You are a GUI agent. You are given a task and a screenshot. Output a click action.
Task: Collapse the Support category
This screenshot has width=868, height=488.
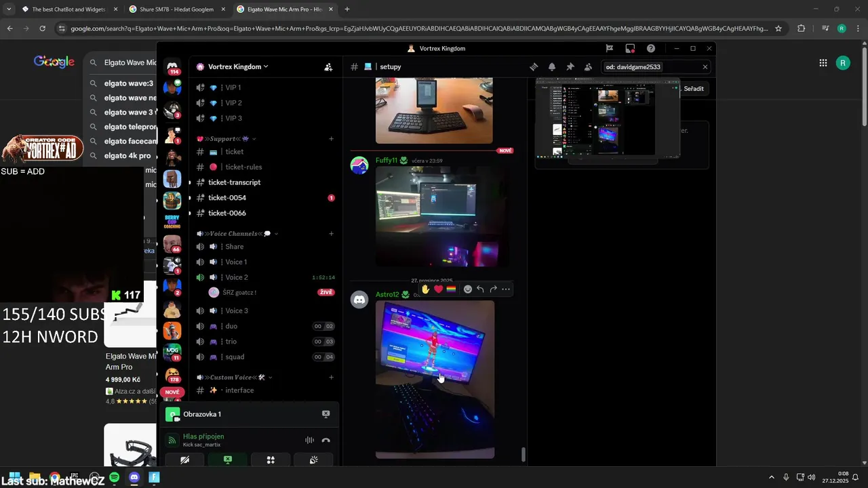click(226, 139)
